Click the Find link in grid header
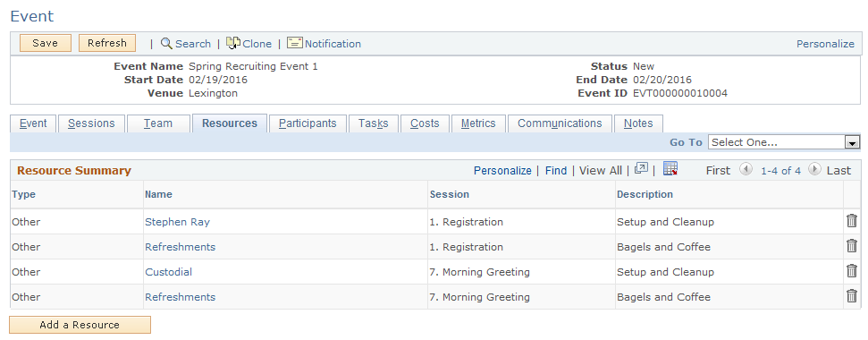The height and width of the screenshot is (340, 868). pos(556,171)
